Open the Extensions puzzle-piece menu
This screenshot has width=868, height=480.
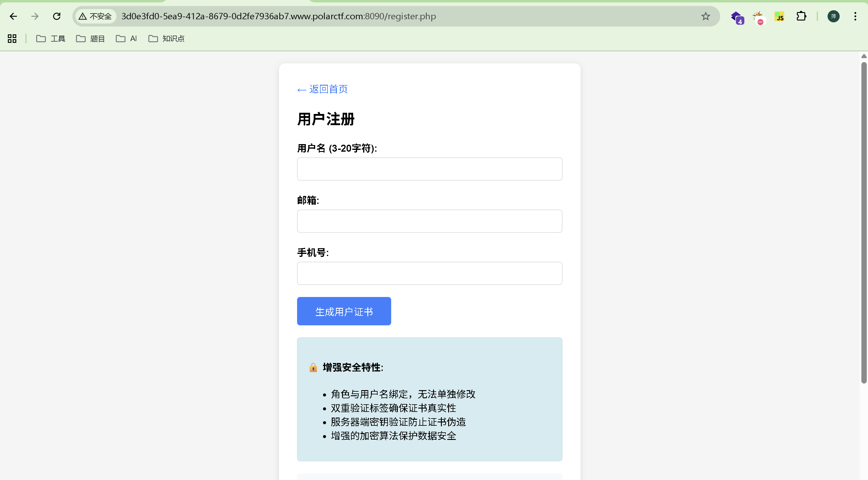[801, 16]
